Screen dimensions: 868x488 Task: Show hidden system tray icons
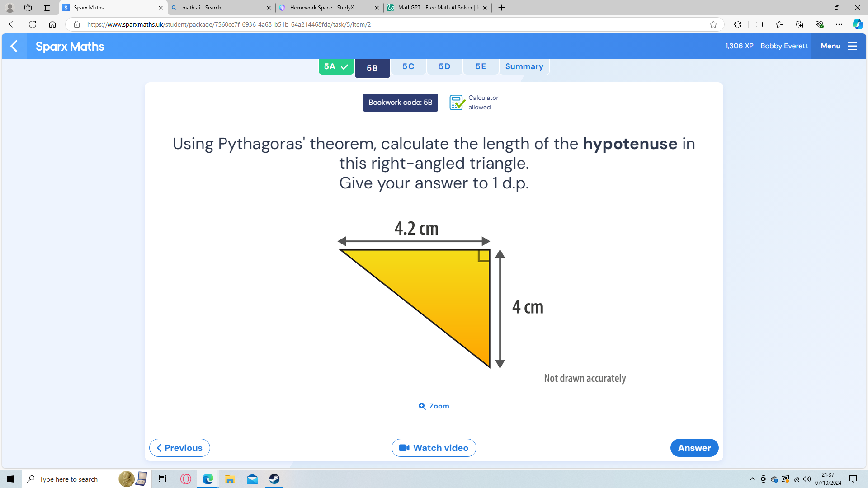point(753,479)
